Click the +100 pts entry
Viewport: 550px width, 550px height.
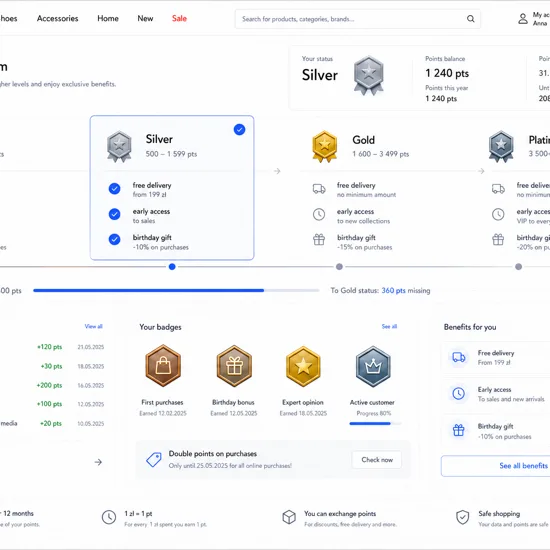pyautogui.click(x=49, y=404)
